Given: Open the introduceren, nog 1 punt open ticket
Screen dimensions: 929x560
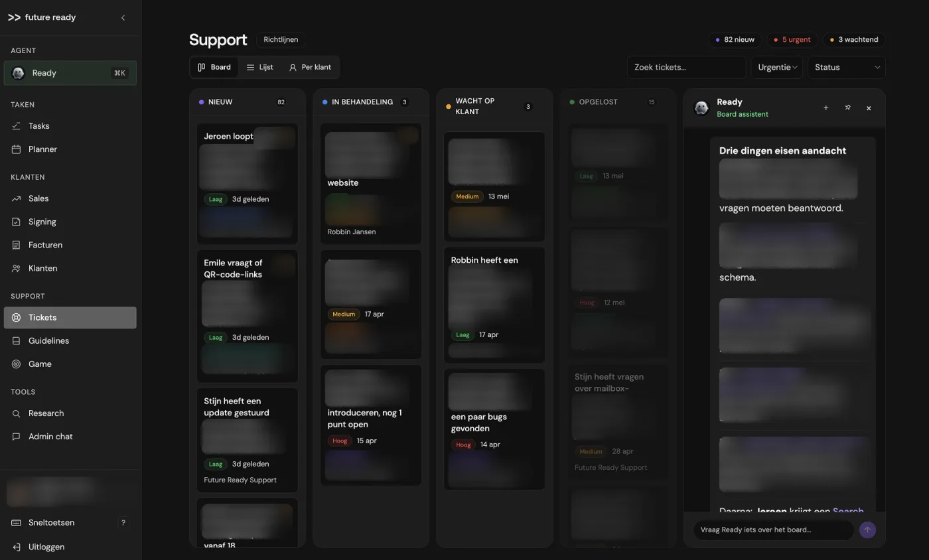Looking at the screenshot, I should [371, 425].
